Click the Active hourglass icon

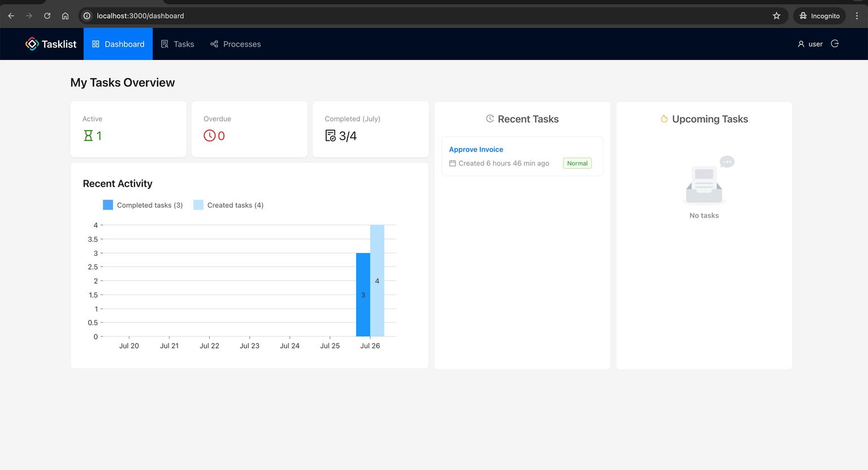88,136
